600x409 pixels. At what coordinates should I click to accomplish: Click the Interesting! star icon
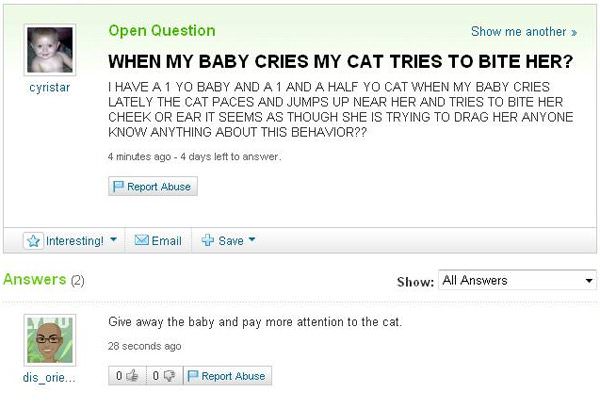pyautogui.click(x=33, y=240)
